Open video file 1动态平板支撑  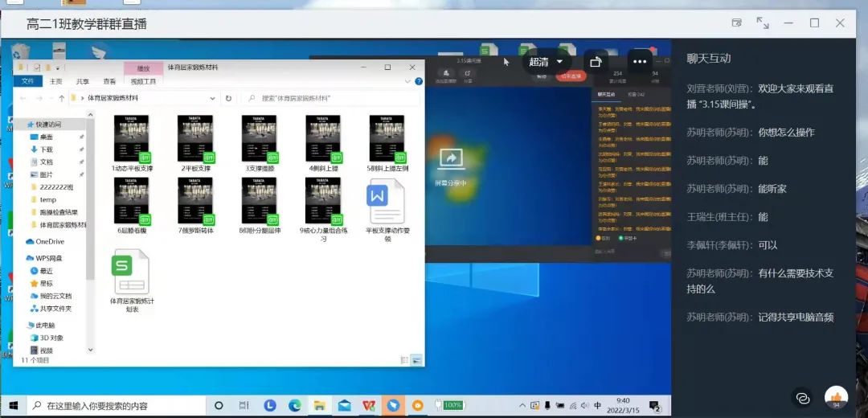(132, 144)
